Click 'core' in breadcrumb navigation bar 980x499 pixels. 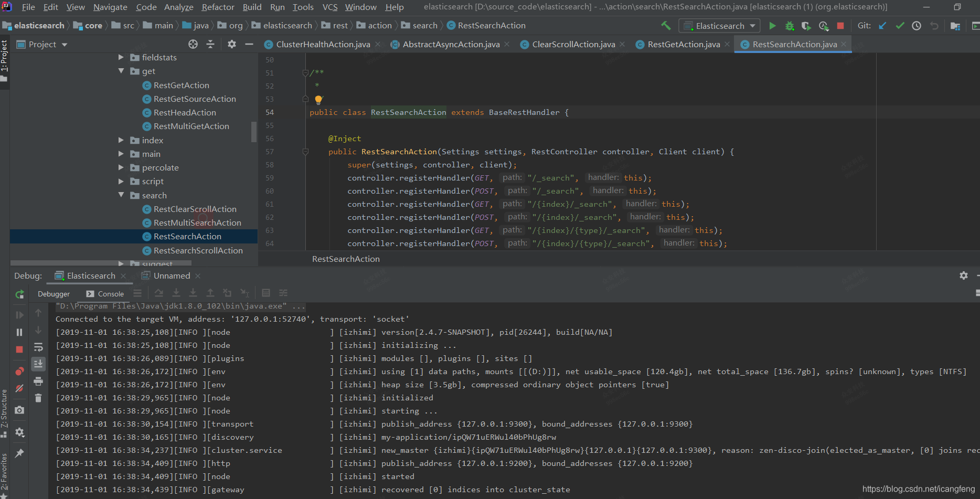(93, 26)
